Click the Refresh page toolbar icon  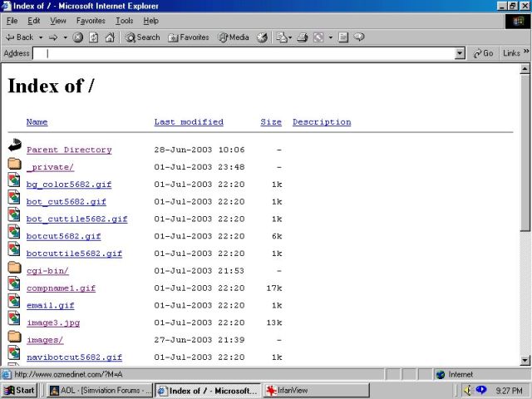pos(94,37)
